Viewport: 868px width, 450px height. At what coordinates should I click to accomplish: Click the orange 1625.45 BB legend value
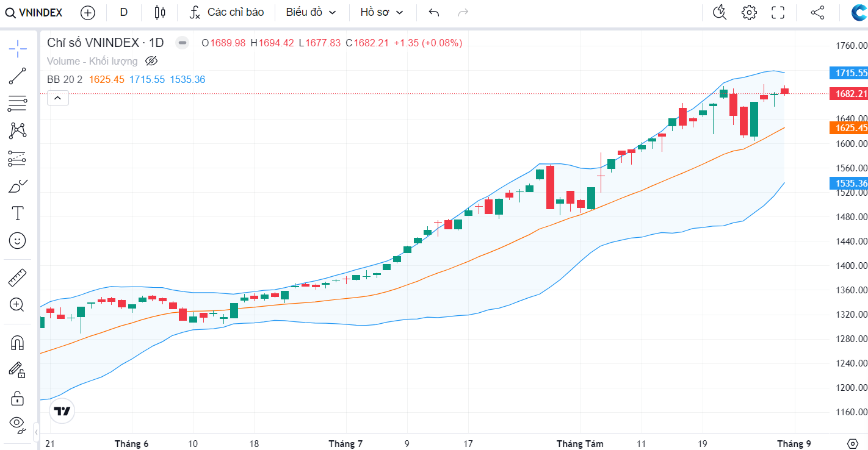(107, 79)
